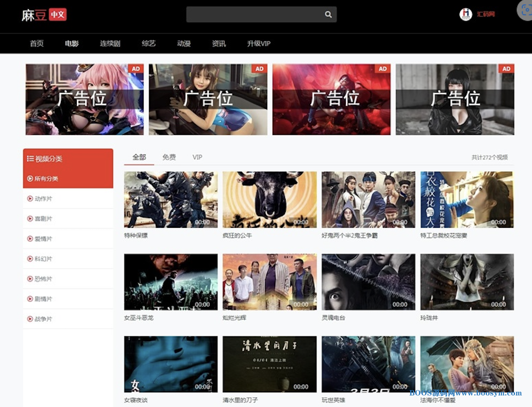Select the 动作片 category

68,198
